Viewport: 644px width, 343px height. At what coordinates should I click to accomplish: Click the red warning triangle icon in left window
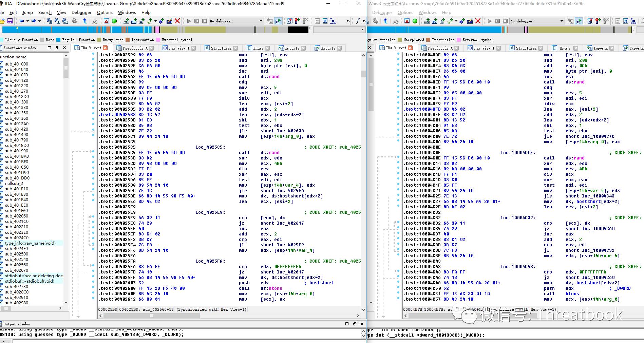pyautogui.click(x=107, y=21)
